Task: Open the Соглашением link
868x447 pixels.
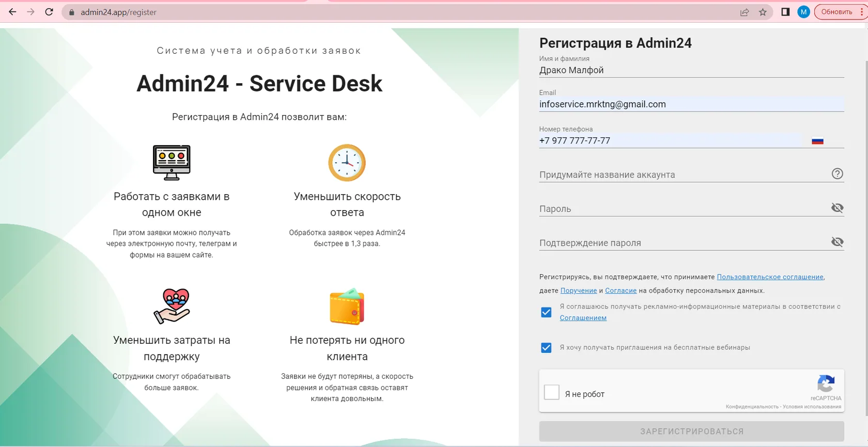Action: click(583, 318)
